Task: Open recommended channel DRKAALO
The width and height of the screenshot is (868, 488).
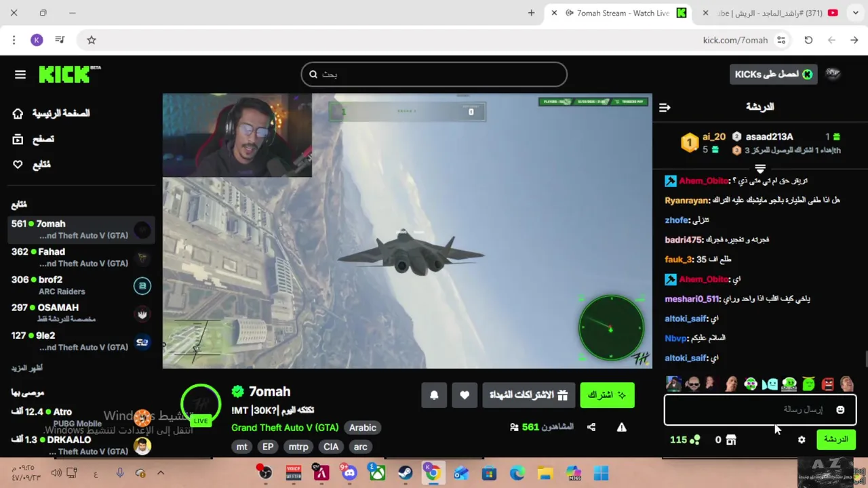Action: 81,445
